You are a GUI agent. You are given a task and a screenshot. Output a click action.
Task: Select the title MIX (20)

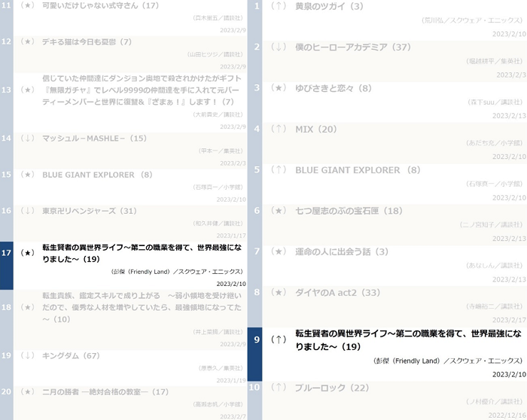coord(316,129)
